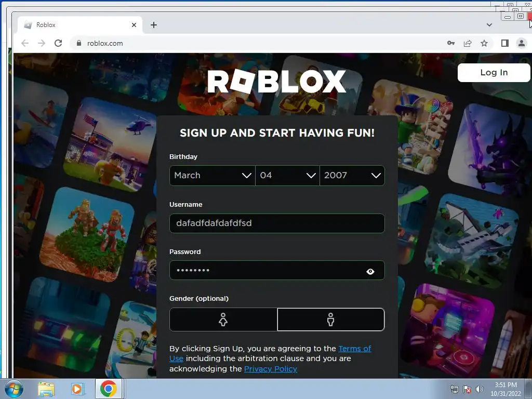
Task: Click the Log In button
Action: point(494,72)
